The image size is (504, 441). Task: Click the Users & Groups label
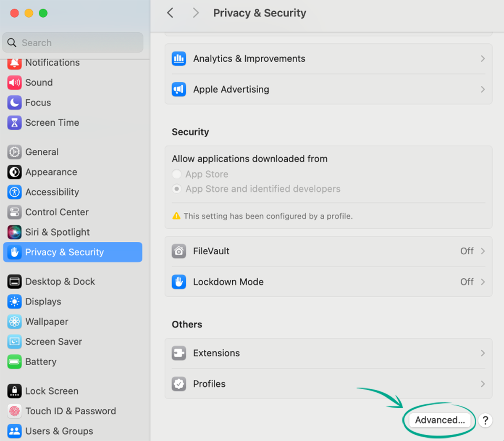pos(59,431)
